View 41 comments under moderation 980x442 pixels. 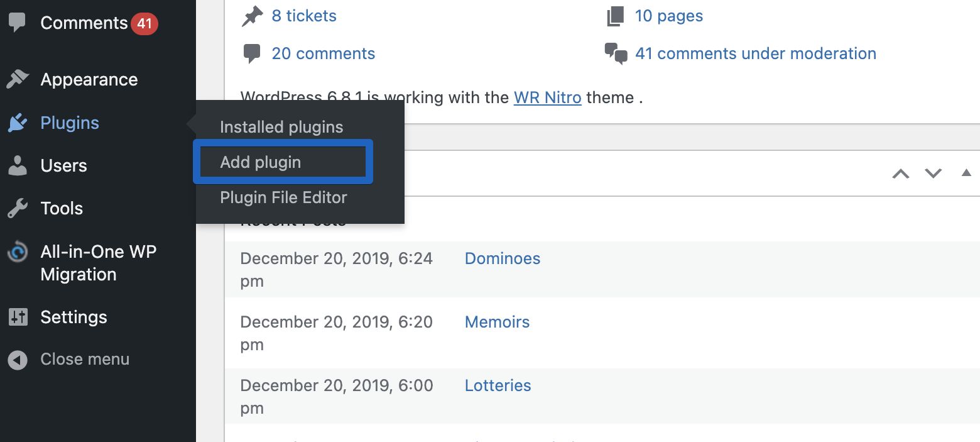(x=755, y=53)
